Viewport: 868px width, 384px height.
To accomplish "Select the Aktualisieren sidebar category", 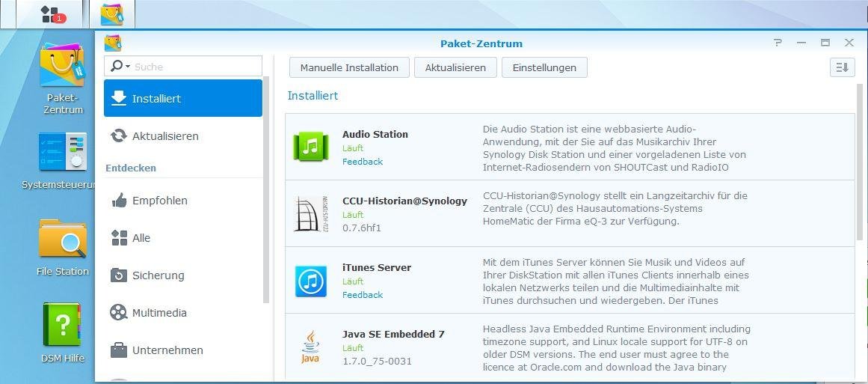I will [183, 135].
